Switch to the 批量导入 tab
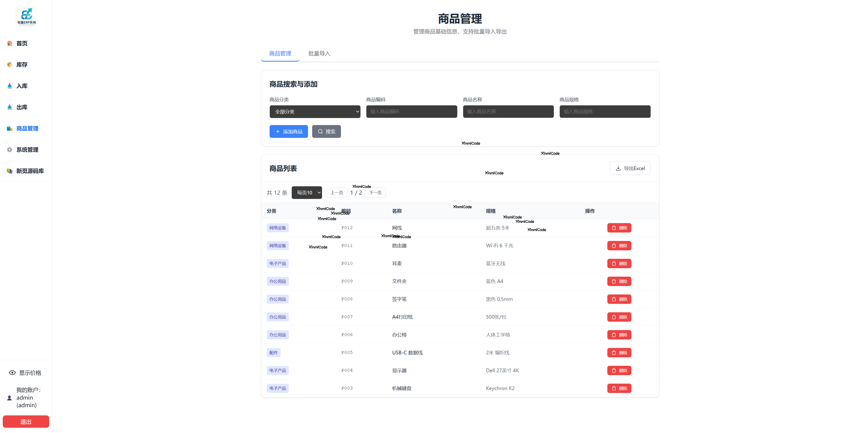This screenshot has width=868, height=433. click(319, 53)
